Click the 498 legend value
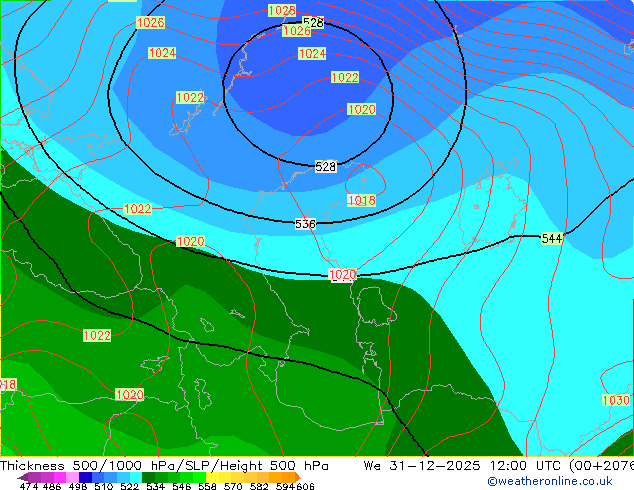This screenshot has height=490, width=634. click(x=77, y=486)
